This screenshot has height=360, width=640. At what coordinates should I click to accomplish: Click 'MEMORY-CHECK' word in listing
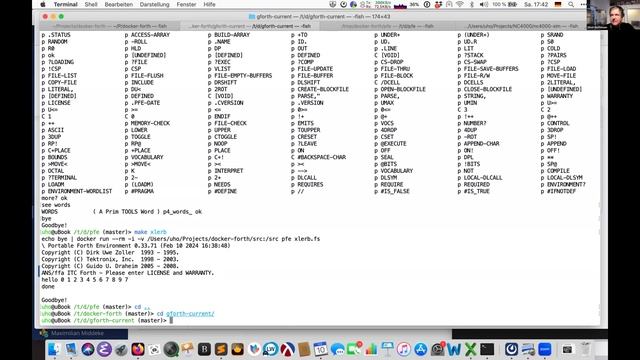click(150, 123)
